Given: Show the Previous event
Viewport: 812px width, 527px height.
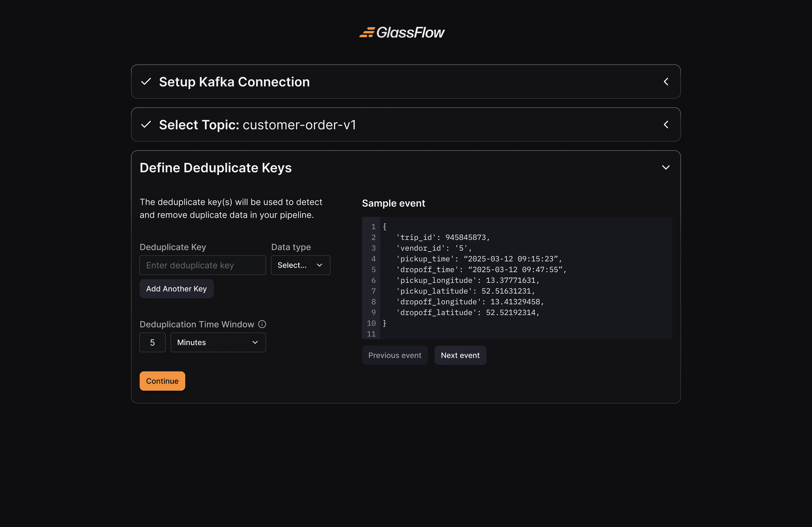Looking at the screenshot, I should [x=395, y=355].
